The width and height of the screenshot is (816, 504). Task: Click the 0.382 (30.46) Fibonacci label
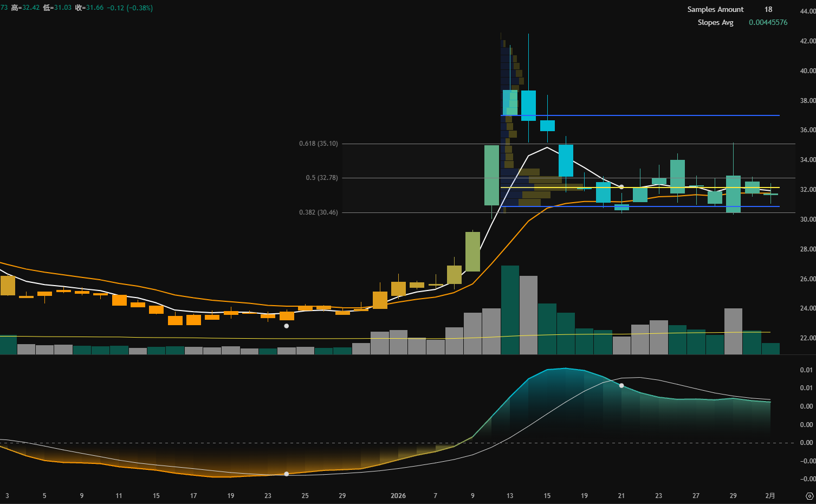tap(318, 212)
